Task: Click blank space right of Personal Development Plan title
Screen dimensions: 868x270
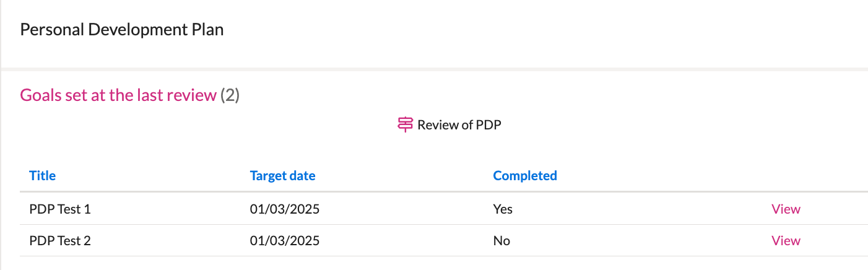Action: [x=545, y=29]
